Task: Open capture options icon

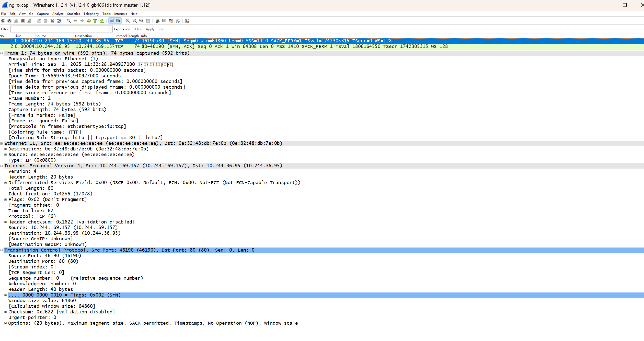Action: point(9,21)
